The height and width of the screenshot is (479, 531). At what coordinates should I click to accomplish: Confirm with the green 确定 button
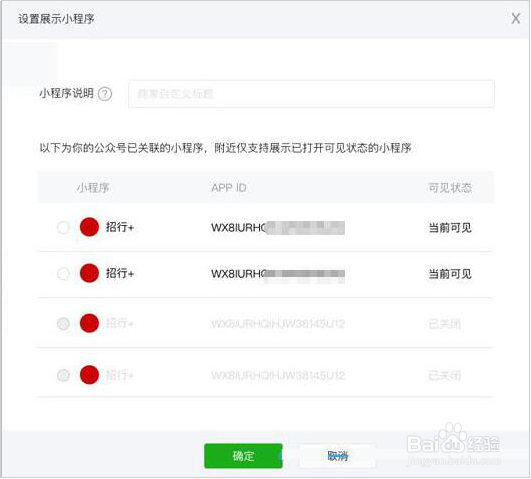click(x=243, y=456)
